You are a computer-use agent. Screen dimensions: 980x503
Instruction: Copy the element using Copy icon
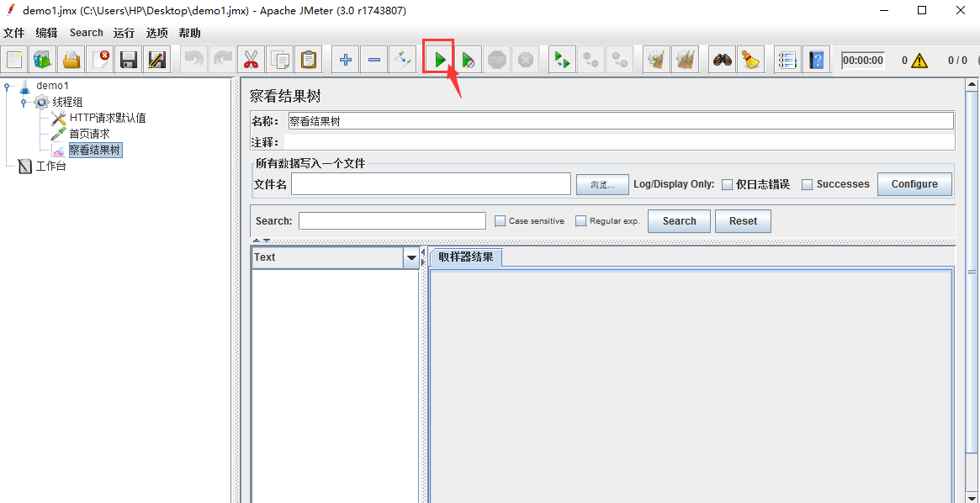[x=279, y=60]
